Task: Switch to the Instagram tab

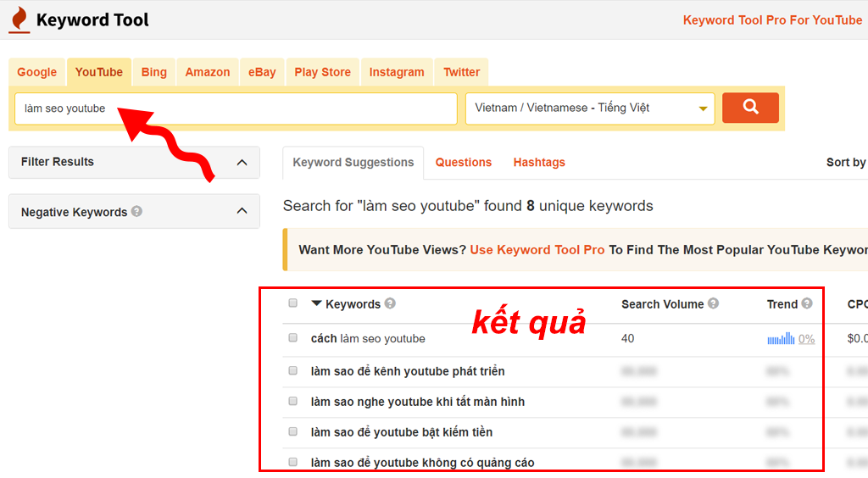Action: [397, 72]
